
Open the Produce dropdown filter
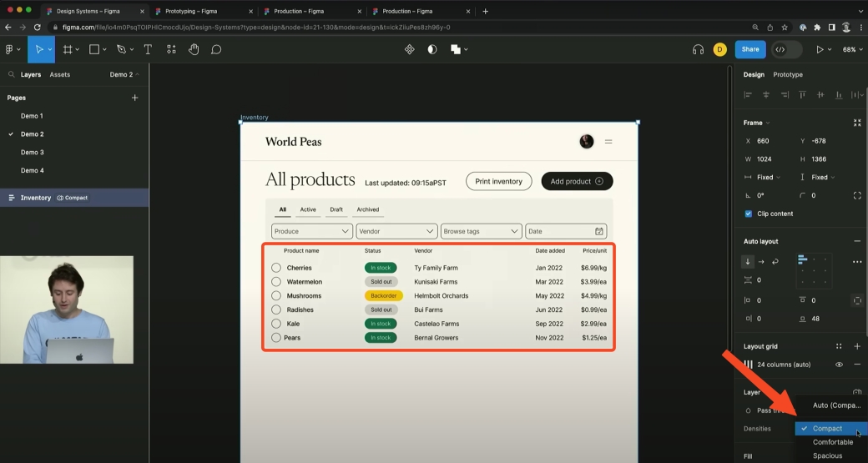(x=311, y=231)
